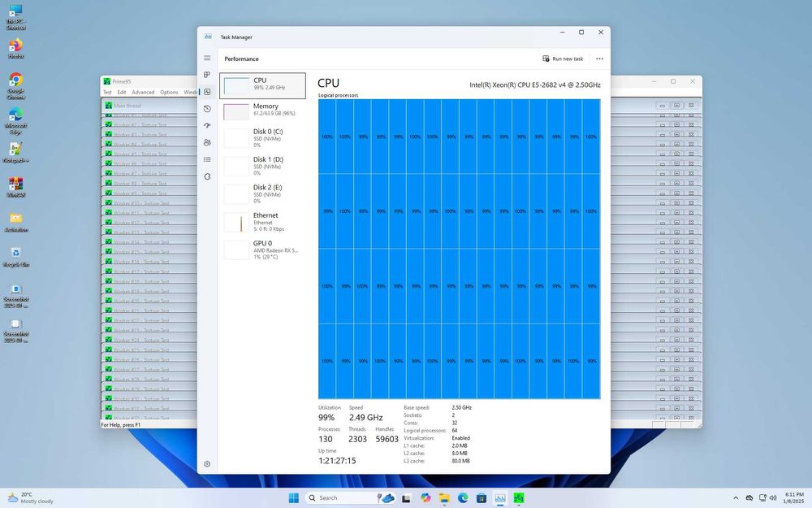Open Firefox desktop shortcut
Viewport: 812px width, 508px height.
coord(15,48)
